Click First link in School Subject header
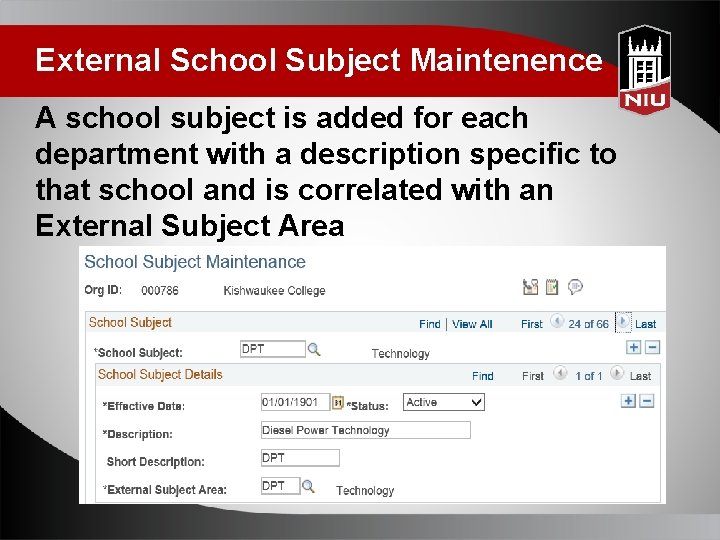 coord(532,324)
